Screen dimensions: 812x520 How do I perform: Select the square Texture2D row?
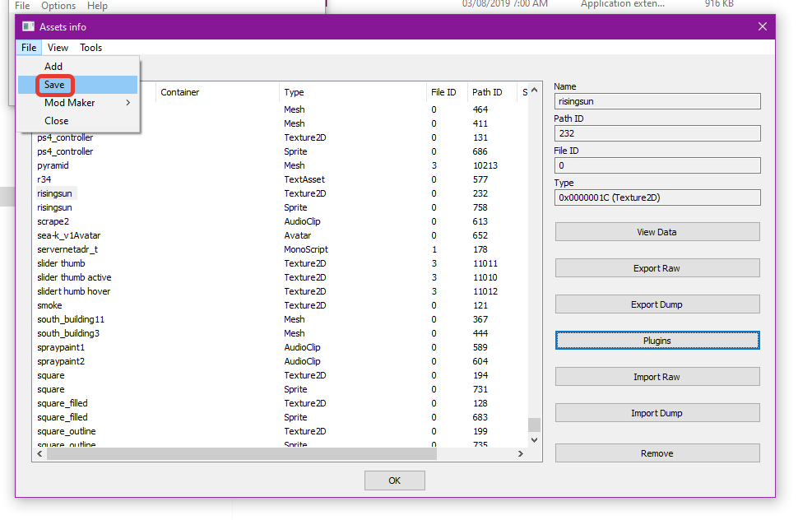(280, 375)
